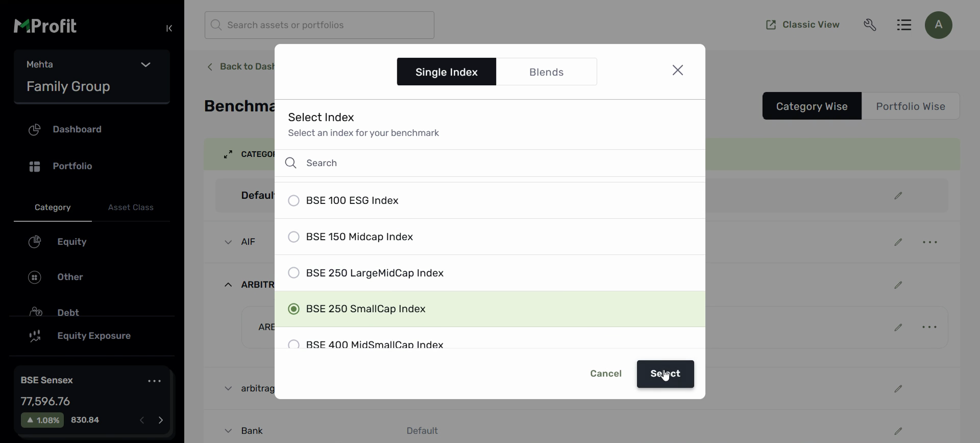Screen dimensions: 980x443
Task: Expand the Bank category row
Action: point(228,431)
